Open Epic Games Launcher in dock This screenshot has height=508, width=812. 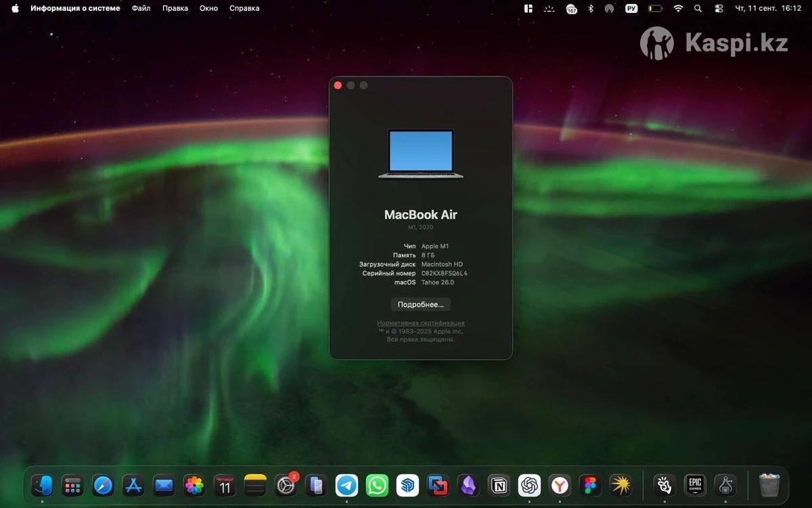[x=695, y=485]
